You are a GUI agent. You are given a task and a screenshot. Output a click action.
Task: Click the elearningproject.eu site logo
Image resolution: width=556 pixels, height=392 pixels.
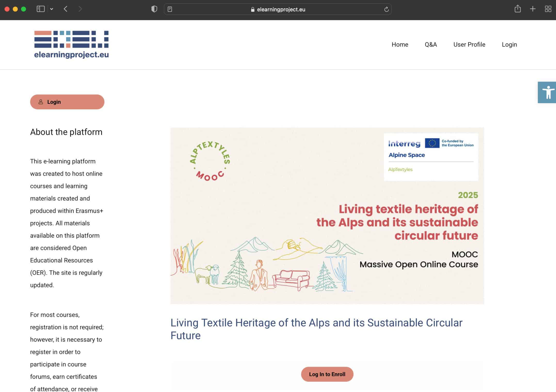click(71, 44)
